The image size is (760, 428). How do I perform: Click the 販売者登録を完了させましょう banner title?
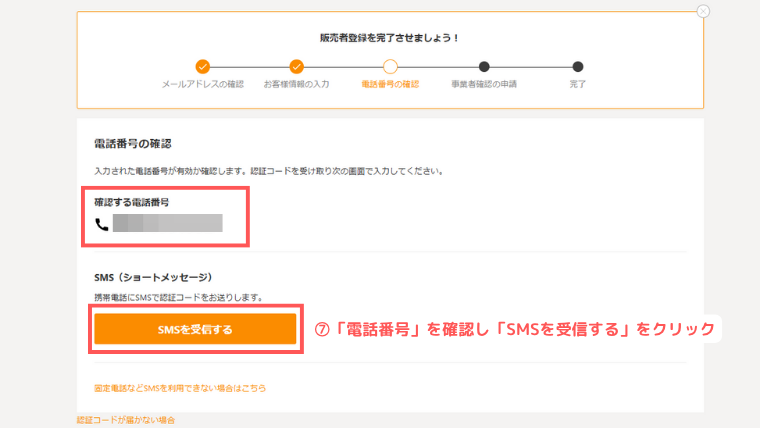coord(389,38)
